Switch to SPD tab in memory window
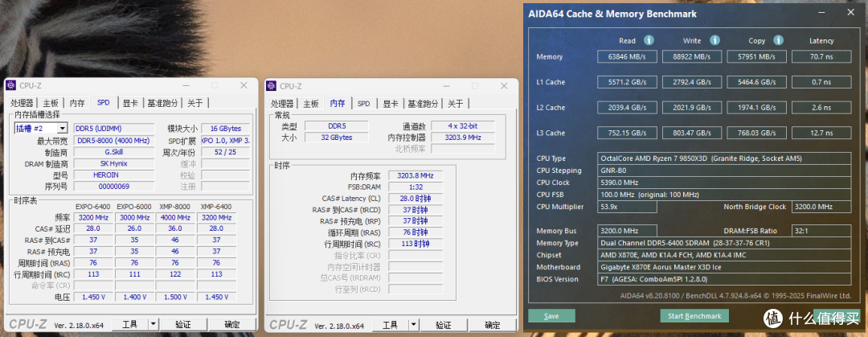 pos(364,104)
